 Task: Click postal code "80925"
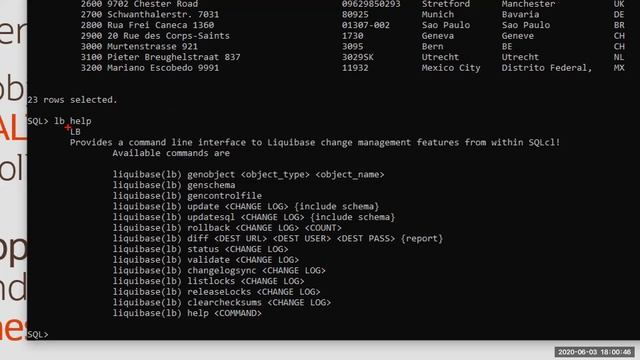point(355,15)
